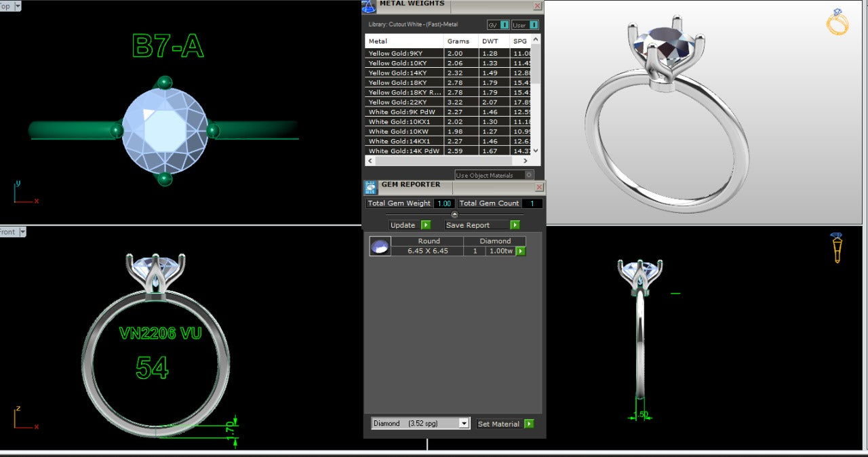Click the 1.00tw weight cell
The height and width of the screenshot is (457, 868).
(502, 251)
